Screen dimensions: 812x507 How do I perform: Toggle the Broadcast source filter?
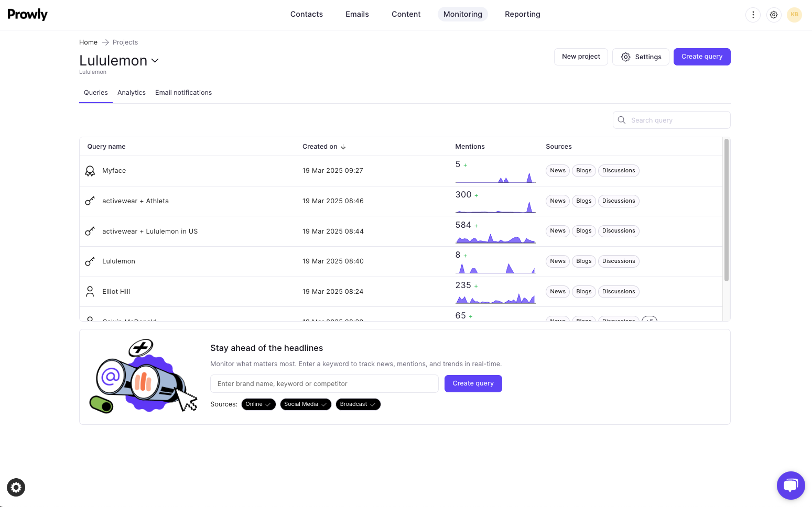click(x=358, y=404)
